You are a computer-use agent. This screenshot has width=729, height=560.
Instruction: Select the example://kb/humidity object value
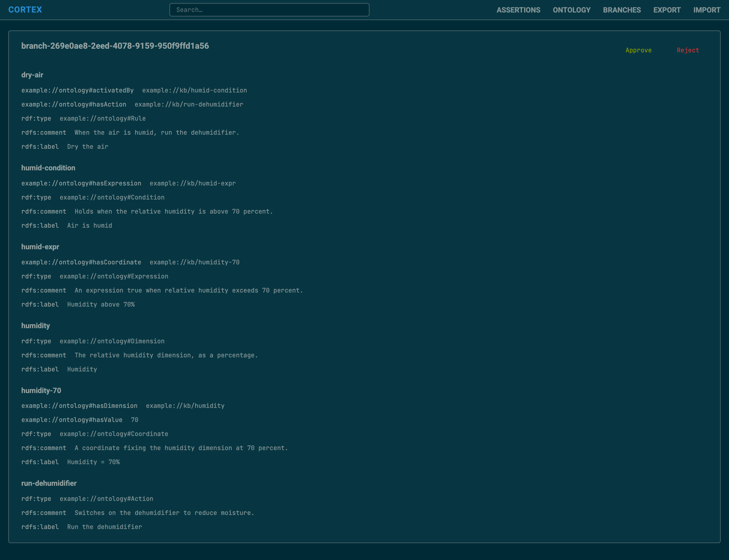point(185,406)
